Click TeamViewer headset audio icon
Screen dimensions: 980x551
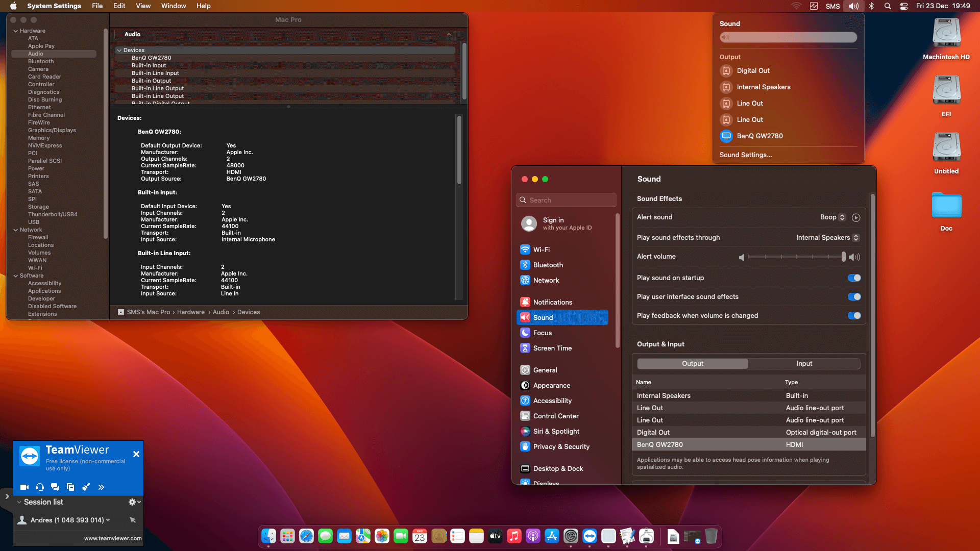click(x=40, y=487)
